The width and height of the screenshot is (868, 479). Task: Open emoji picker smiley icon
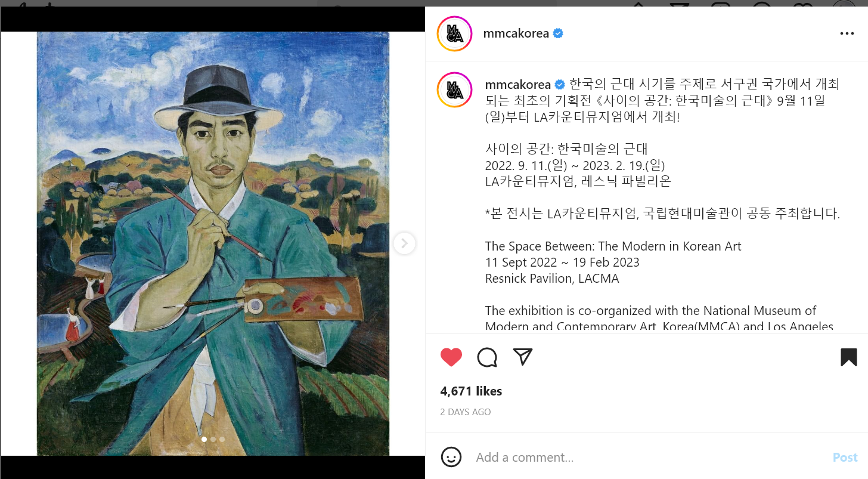coord(451,458)
